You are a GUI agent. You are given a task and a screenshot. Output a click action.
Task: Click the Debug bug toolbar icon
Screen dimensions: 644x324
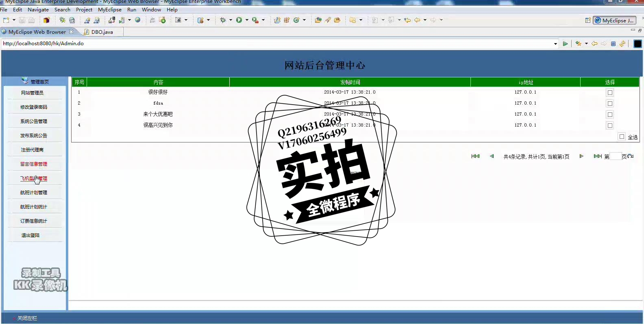[x=223, y=20]
